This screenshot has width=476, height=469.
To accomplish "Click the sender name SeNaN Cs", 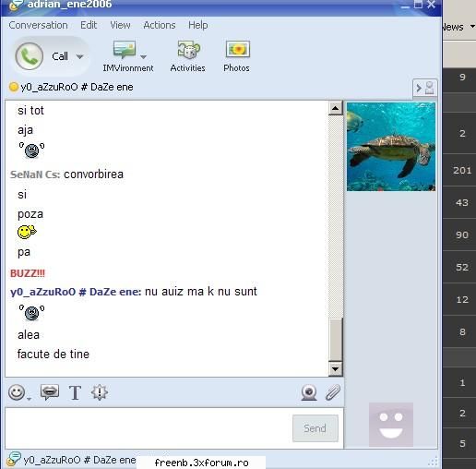I will click(35, 174).
